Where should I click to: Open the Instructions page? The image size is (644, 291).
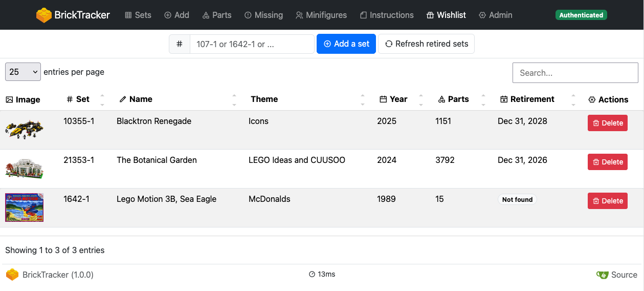click(x=386, y=15)
